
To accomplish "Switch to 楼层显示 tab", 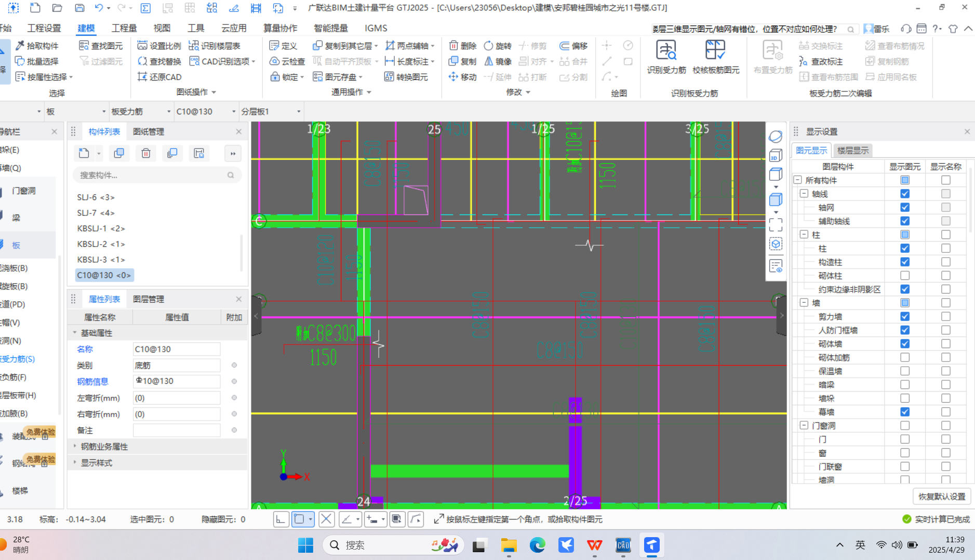I will click(x=853, y=150).
